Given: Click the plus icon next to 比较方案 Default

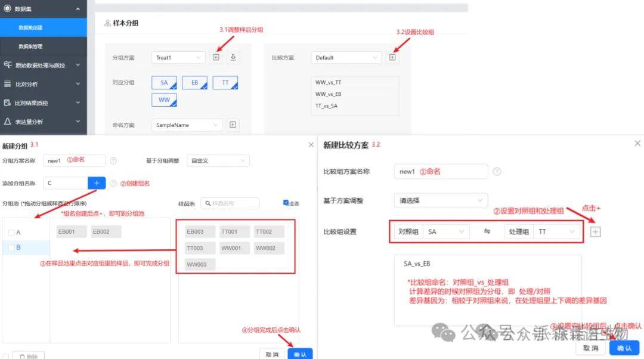Looking at the screenshot, I should point(392,58).
